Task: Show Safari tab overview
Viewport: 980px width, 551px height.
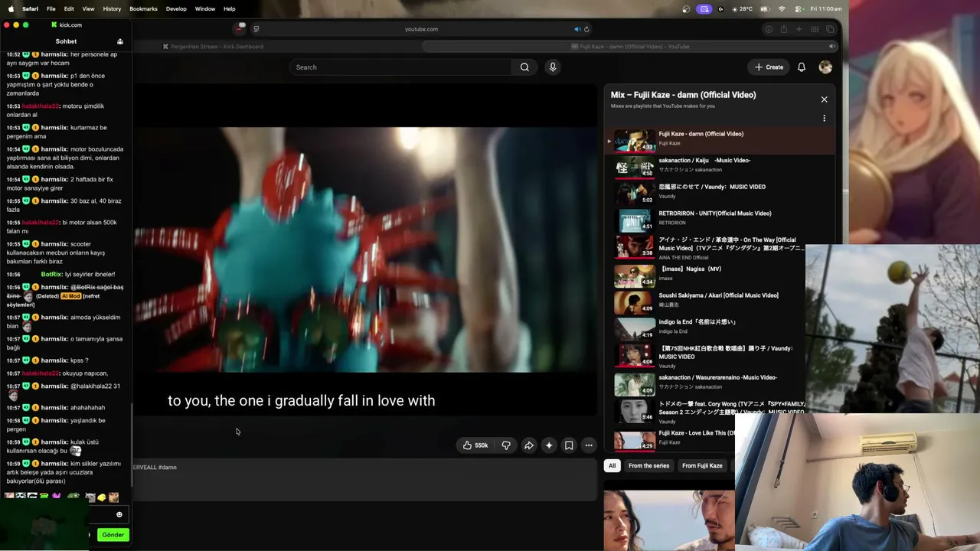Action: click(x=830, y=29)
